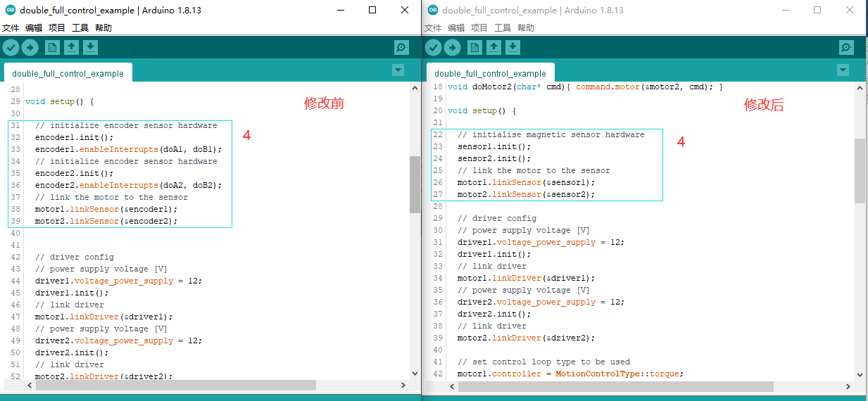Click vertical scrollbar thumb in left editor
This screenshot has height=401, width=868.
point(415,184)
